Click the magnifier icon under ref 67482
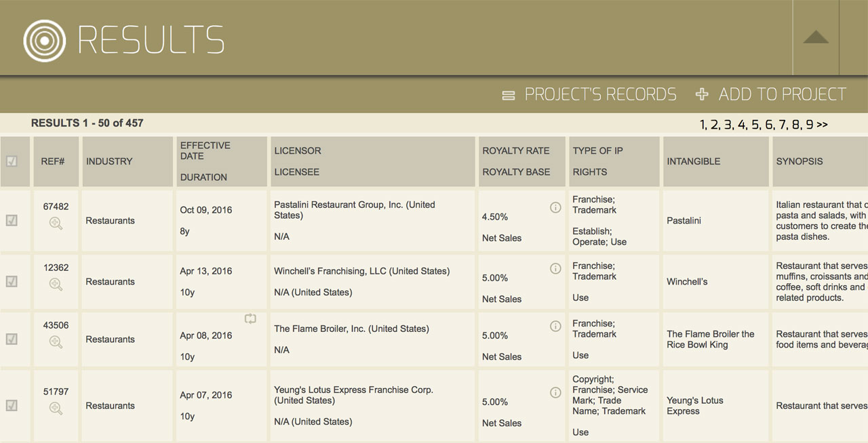 (56, 224)
